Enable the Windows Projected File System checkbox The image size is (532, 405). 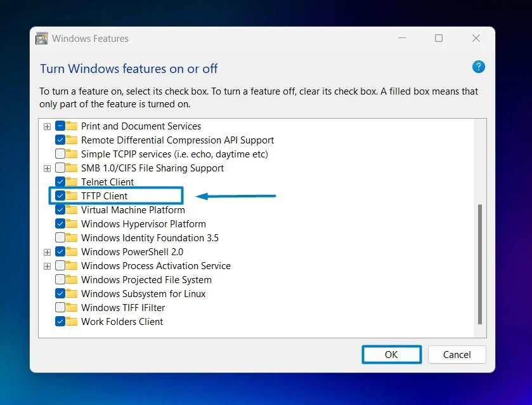coord(60,279)
